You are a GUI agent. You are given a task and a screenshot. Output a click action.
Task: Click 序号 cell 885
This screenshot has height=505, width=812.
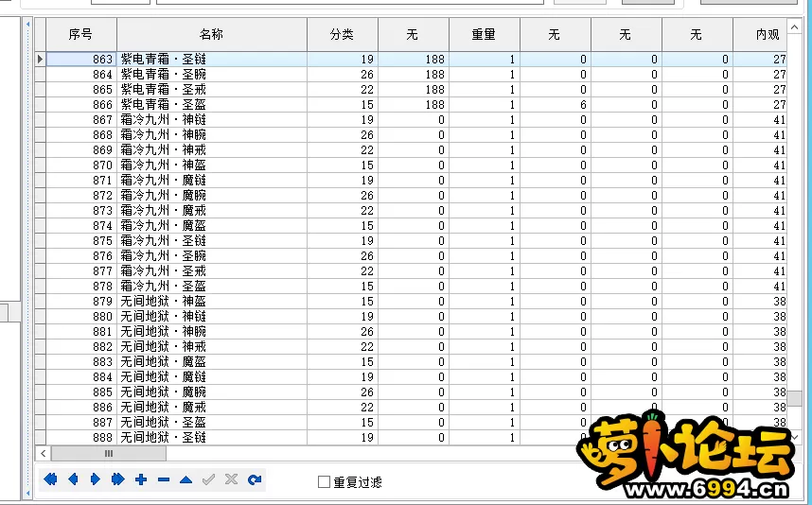81,392
